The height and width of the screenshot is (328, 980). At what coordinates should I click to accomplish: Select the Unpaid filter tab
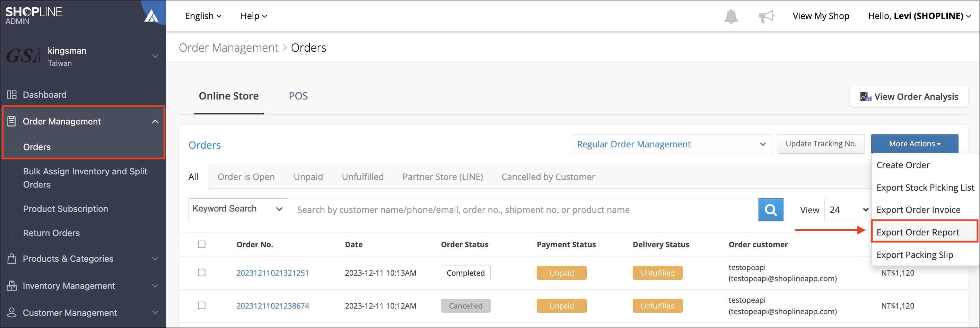click(308, 177)
